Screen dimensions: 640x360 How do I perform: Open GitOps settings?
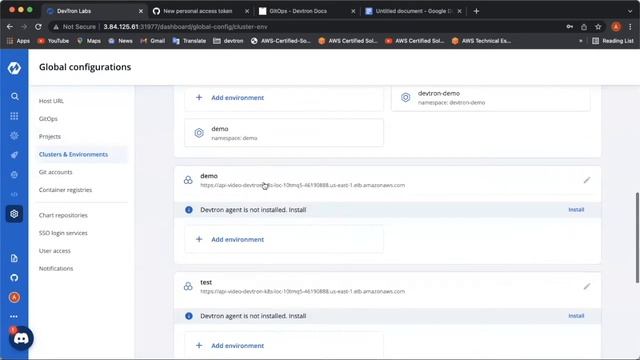(x=48, y=119)
